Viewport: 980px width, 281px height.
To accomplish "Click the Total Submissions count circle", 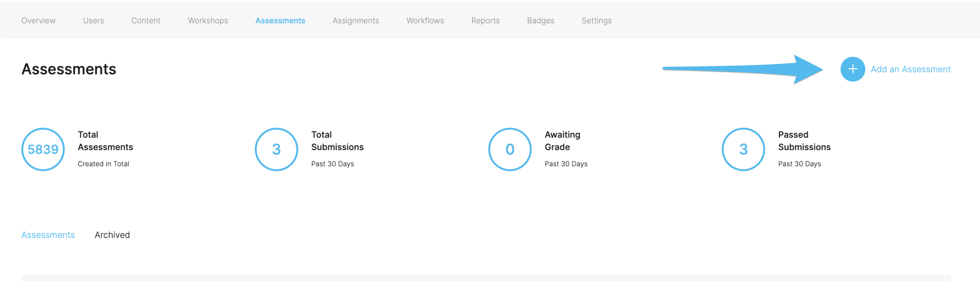I will (x=277, y=149).
